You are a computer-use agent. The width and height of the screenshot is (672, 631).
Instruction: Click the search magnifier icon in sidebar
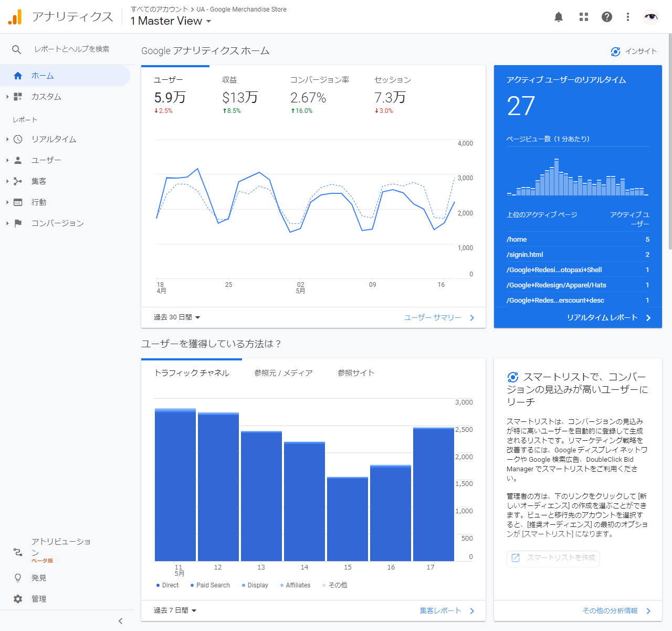coord(17,49)
